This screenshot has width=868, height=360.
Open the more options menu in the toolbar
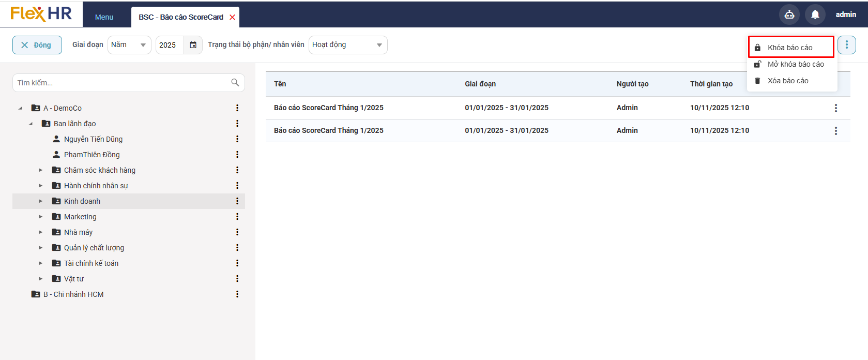846,45
